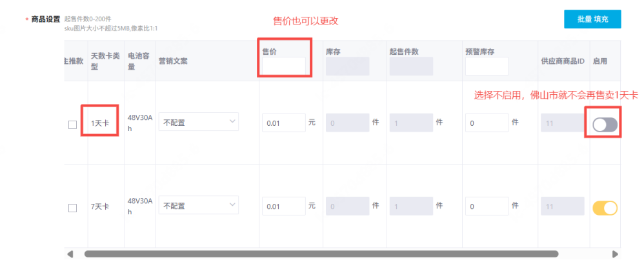Click the right arrow of horizontal scrollbar

point(616,254)
